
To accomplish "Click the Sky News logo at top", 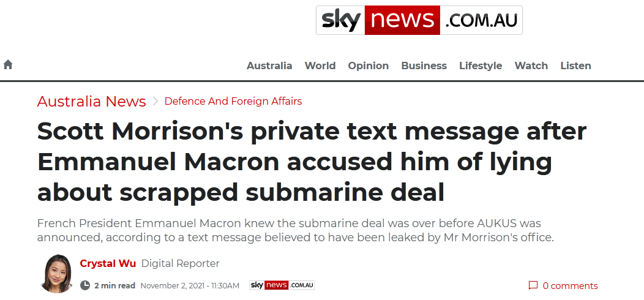I will 419,21.
